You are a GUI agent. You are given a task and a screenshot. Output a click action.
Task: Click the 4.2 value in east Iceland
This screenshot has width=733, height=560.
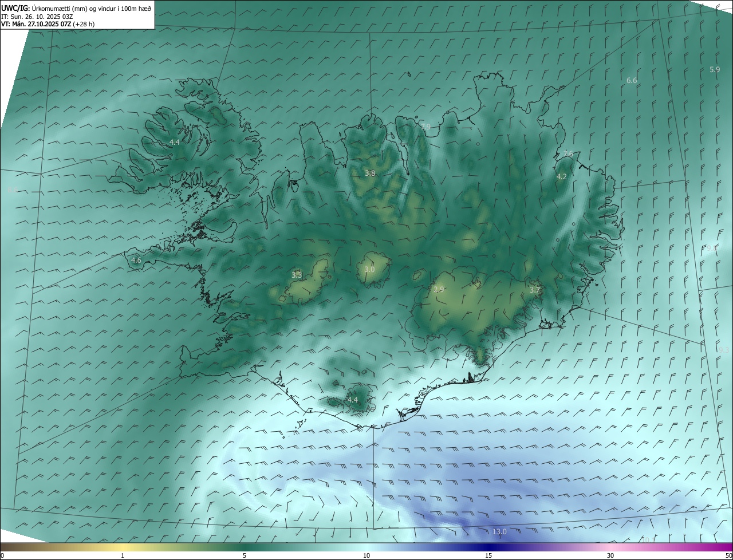tap(562, 176)
